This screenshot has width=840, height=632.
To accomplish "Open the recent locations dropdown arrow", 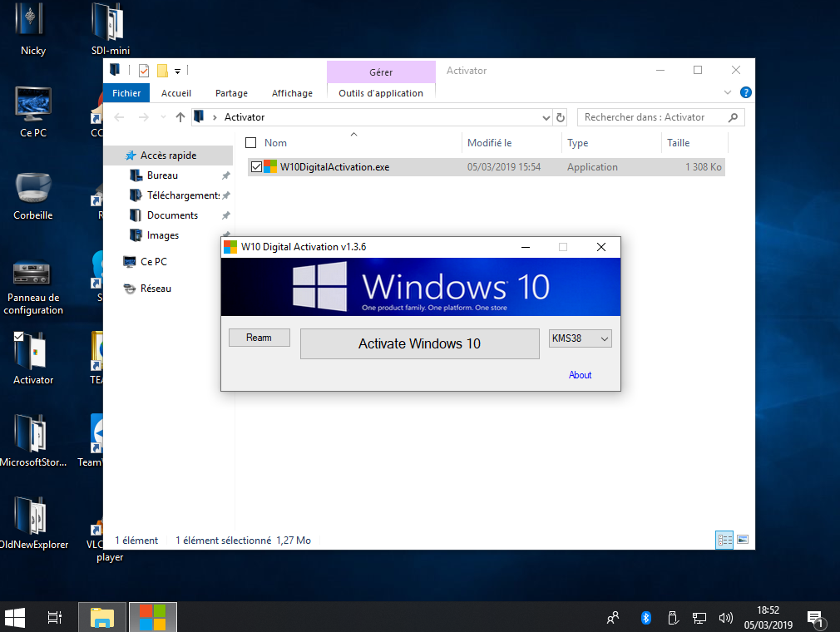I will pyautogui.click(x=163, y=117).
